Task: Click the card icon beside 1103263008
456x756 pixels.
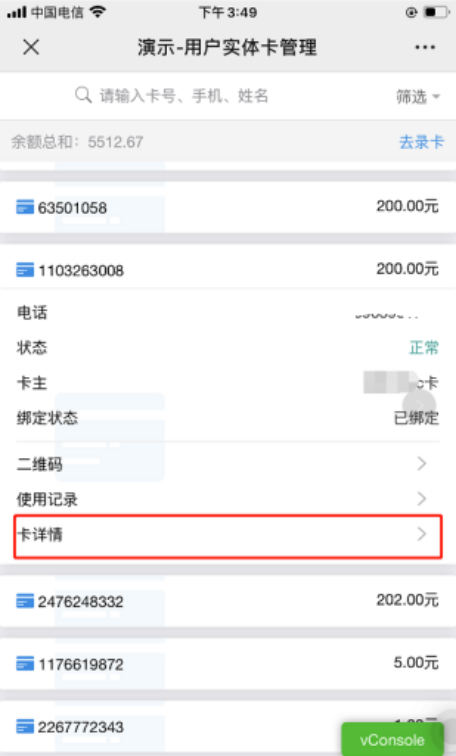Action: pos(25,270)
